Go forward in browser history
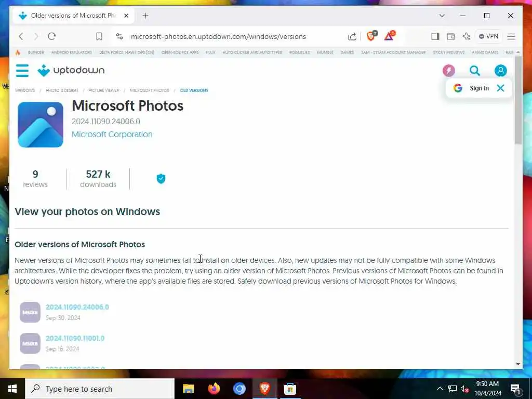Image resolution: width=532 pixels, height=399 pixels. (36, 36)
